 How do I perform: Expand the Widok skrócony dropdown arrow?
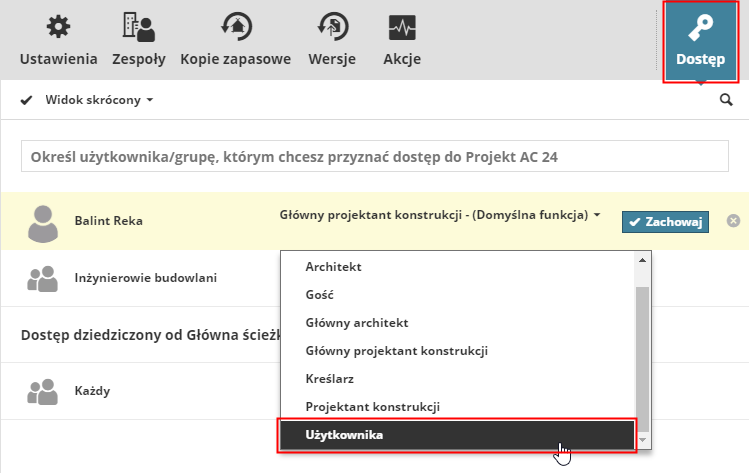pos(150,101)
